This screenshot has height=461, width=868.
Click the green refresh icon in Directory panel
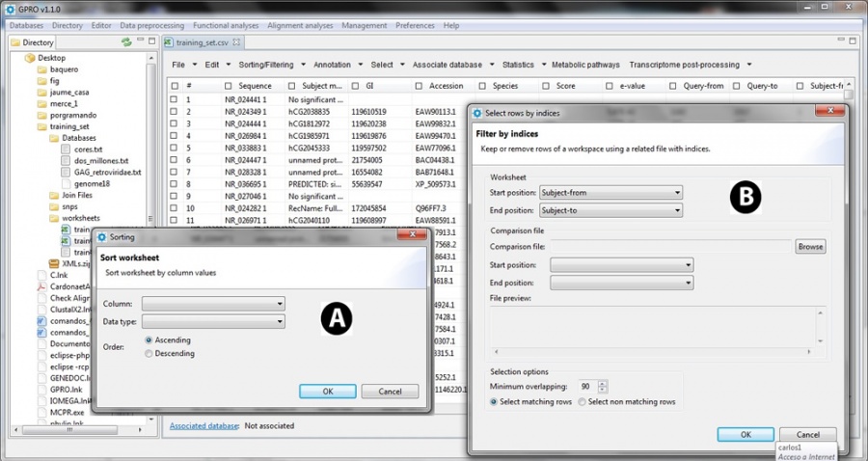point(126,42)
